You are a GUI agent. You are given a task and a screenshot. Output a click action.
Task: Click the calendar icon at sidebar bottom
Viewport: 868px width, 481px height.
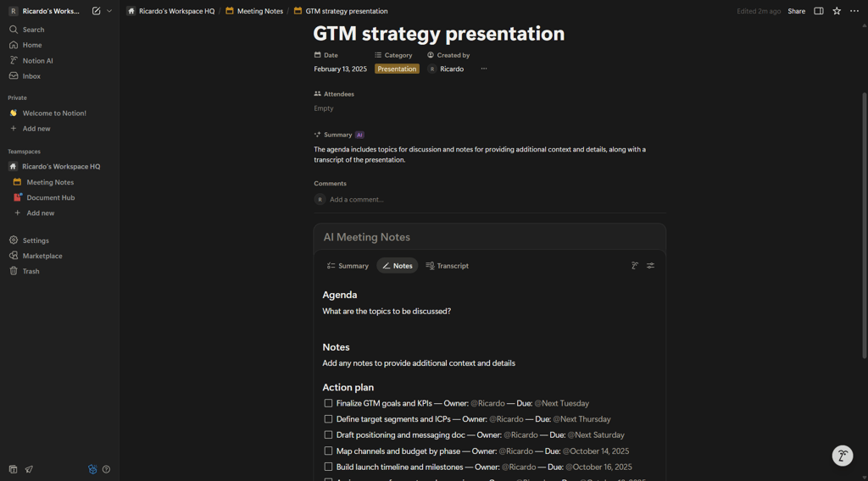14,469
